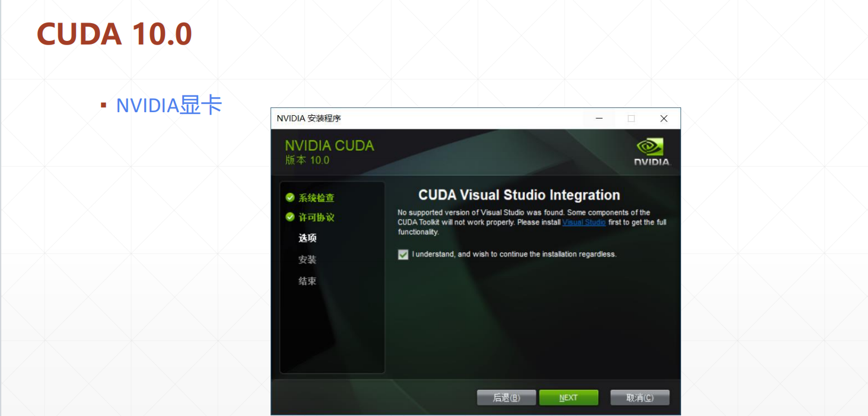Image resolution: width=868 pixels, height=416 pixels.
Task: Click the 'NVIDIA CUDA' header text
Action: [329, 146]
